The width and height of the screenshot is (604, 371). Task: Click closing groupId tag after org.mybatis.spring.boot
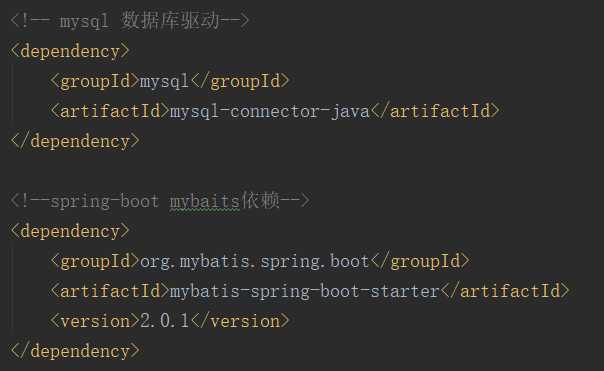click(x=420, y=262)
